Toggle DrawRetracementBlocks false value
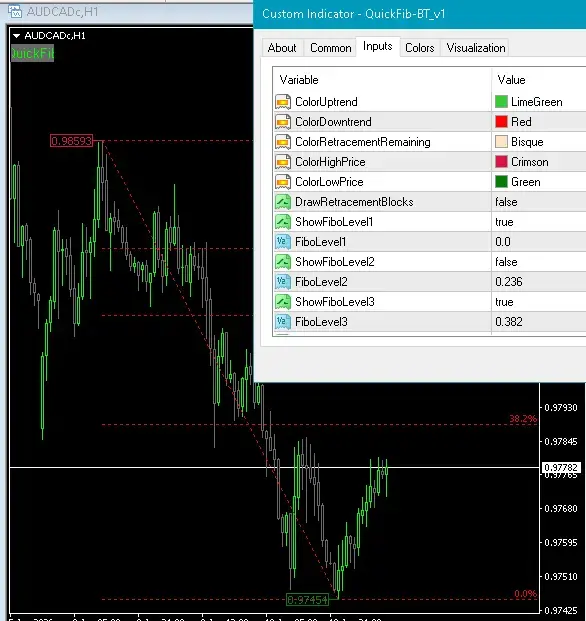The image size is (586, 621). coord(538,202)
